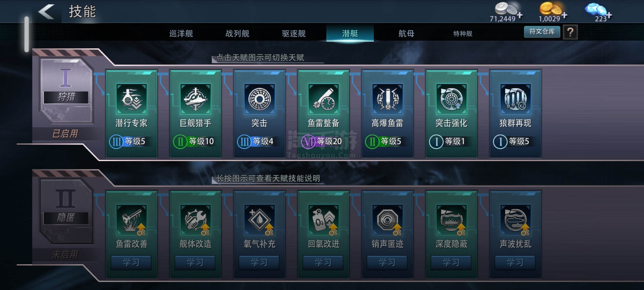Click 学习 under 鱼雷改善
This screenshot has height=290, width=644.
tap(131, 262)
